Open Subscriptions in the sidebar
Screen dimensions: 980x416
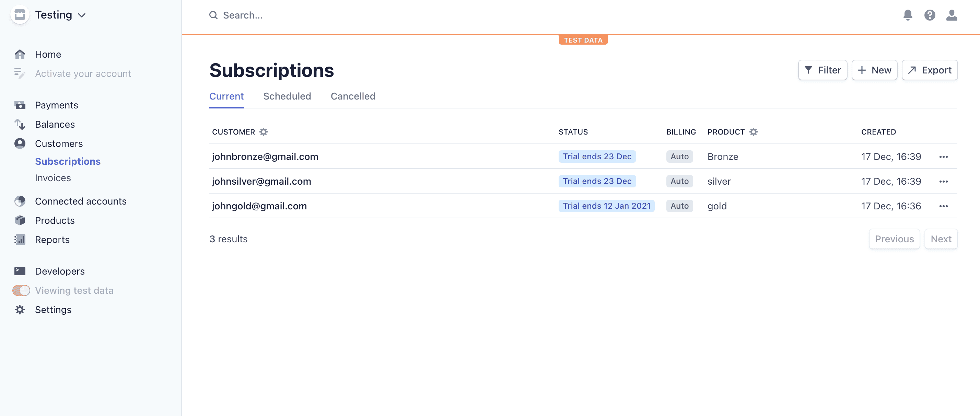(x=68, y=161)
